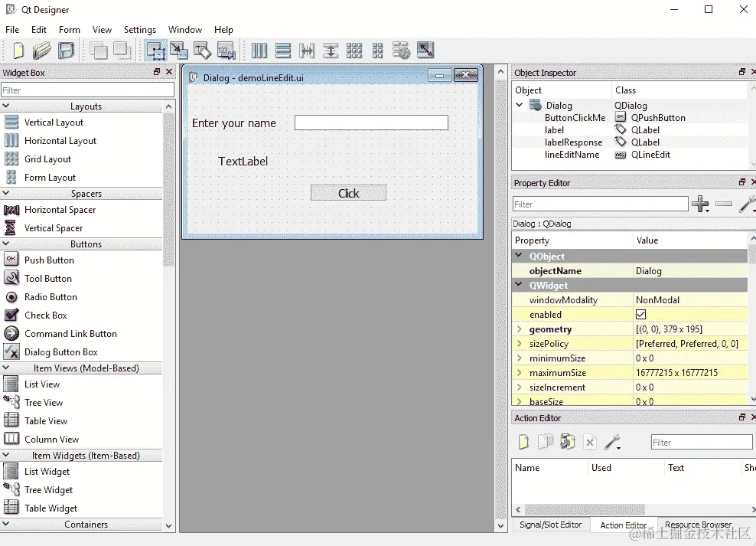Viewport: 756px width, 546px height.
Task: Select the windowModality property row
Action: point(630,300)
